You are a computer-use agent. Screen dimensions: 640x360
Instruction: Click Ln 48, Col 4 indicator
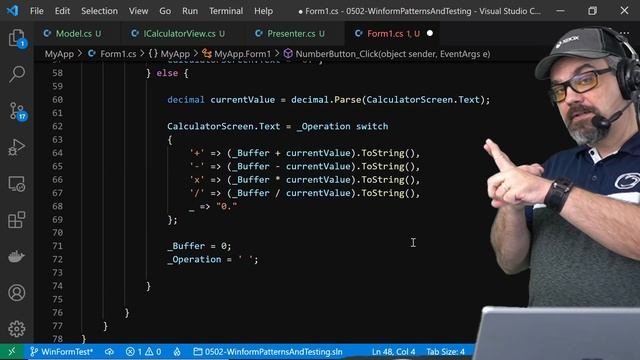click(393, 351)
